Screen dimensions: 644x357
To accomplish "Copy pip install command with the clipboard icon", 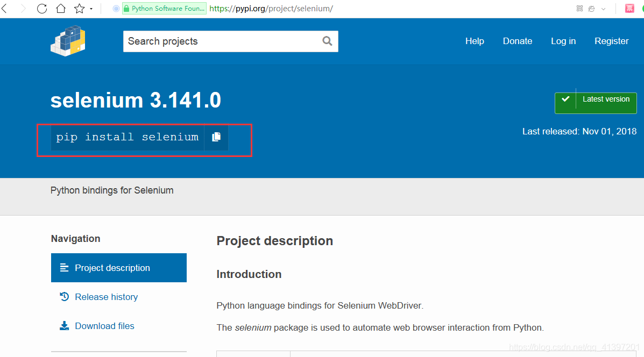I will pos(216,137).
